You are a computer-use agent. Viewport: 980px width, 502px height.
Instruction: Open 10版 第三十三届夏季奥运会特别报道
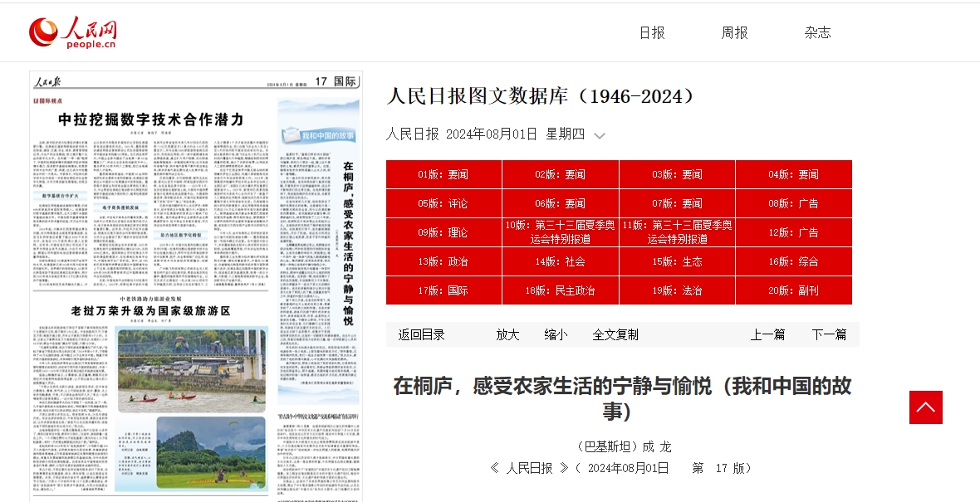(561, 232)
